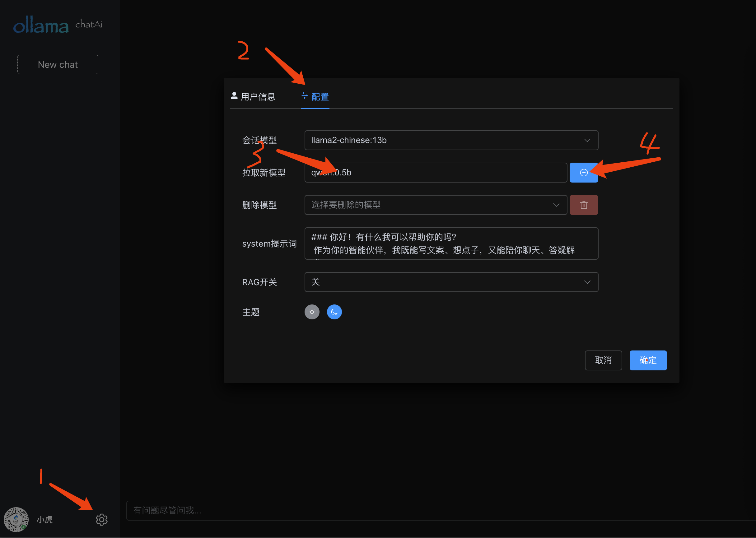Toggle RAG开关 to enabled
Viewport: 756px width, 538px height.
pos(451,282)
